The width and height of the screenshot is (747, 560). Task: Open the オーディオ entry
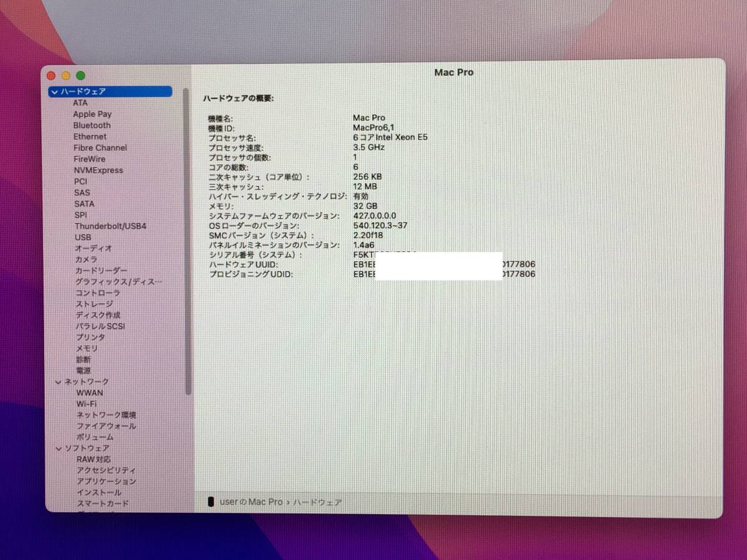tap(93, 248)
